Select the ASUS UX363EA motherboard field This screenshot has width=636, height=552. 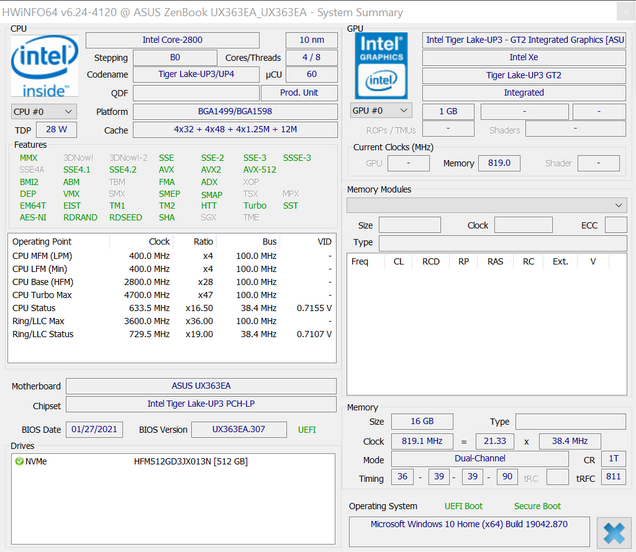click(201, 386)
